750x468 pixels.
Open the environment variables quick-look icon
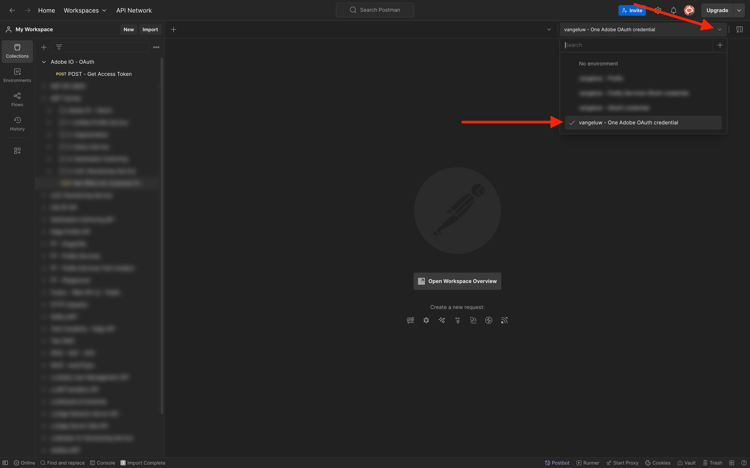pyautogui.click(x=739, y=30)
